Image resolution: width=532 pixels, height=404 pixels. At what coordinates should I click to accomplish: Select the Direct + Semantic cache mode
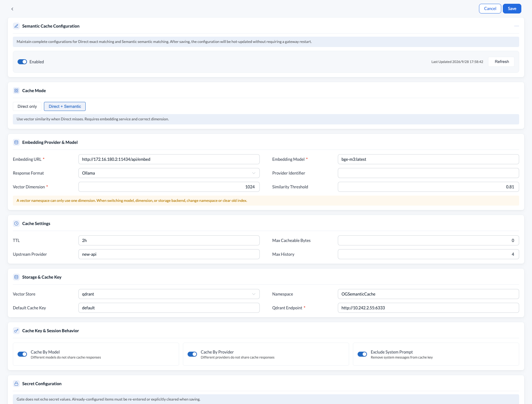pos(65,107)
